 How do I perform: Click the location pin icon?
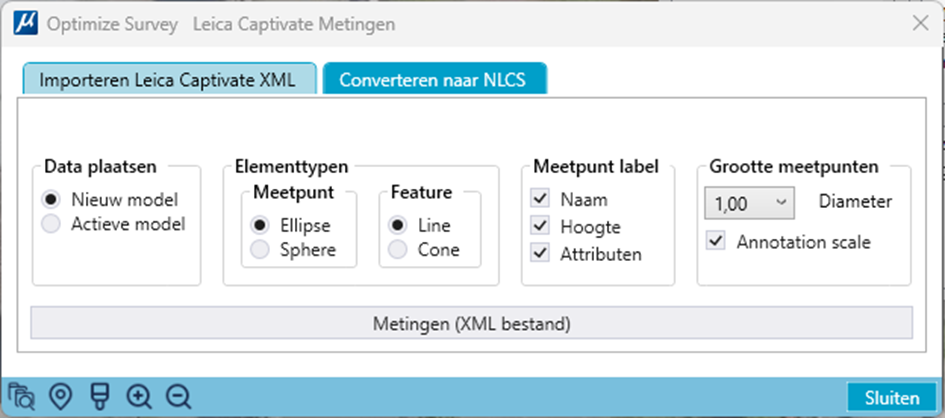coord(60,397)
